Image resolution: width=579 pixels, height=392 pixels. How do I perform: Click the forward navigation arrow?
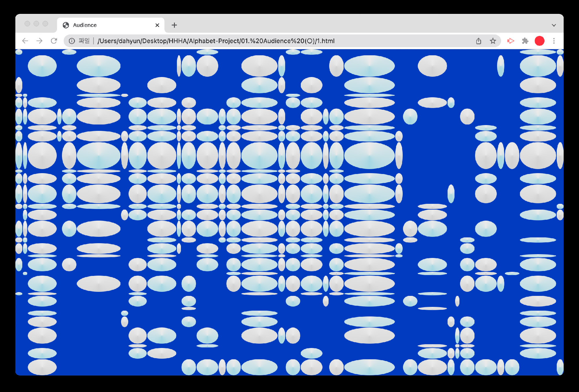39,41
